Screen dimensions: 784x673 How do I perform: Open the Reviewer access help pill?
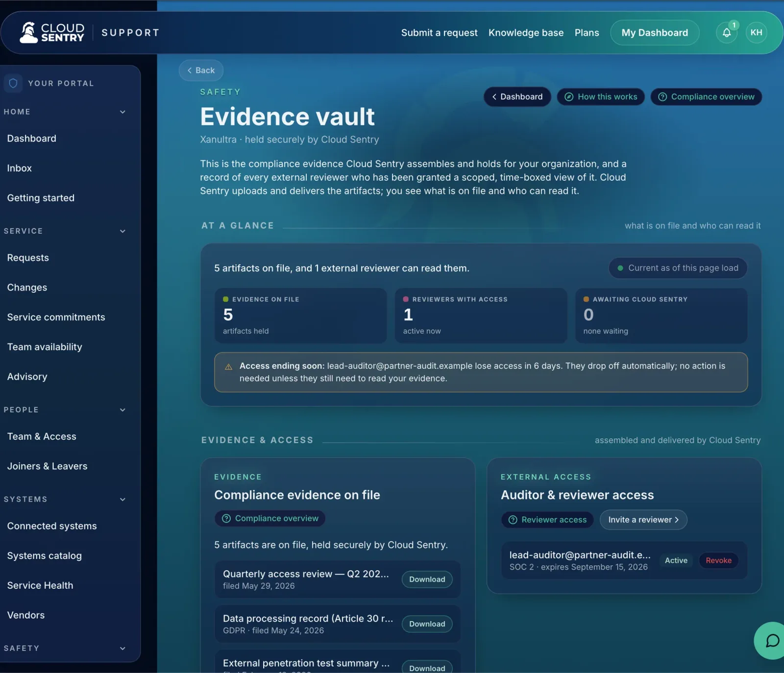coord(547,520)
